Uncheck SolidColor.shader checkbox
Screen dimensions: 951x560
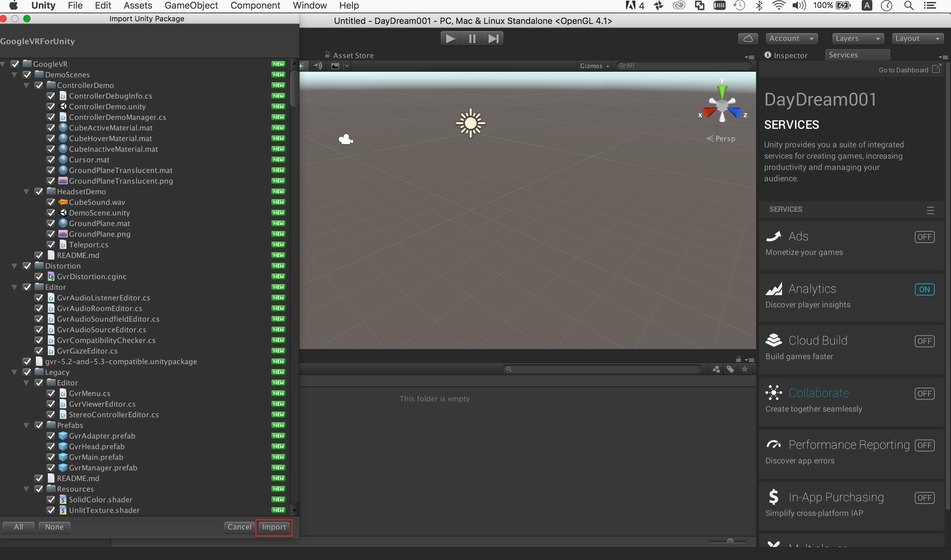(51, 500)
